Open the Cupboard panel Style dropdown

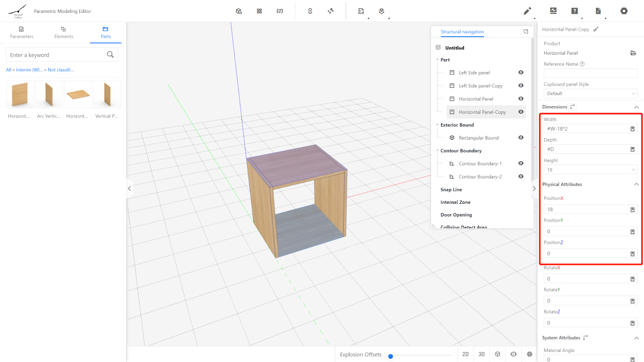[x=590, y=93]
